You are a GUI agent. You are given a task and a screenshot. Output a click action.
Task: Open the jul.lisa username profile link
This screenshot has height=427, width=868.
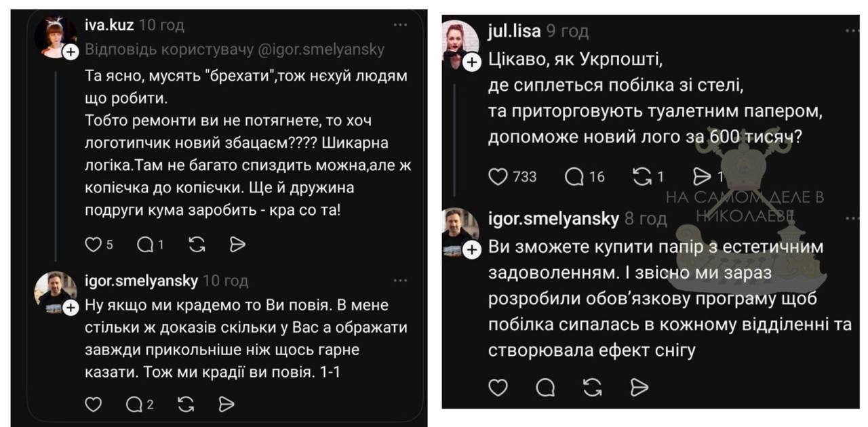(x=514, y=30)
